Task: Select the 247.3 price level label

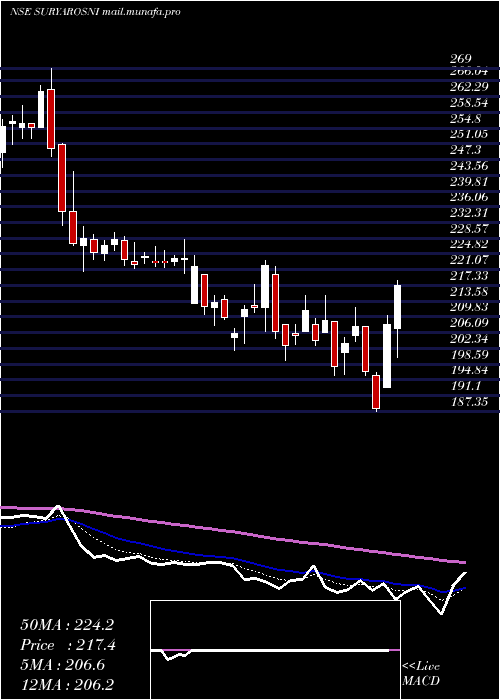Action: coord(464,152)
